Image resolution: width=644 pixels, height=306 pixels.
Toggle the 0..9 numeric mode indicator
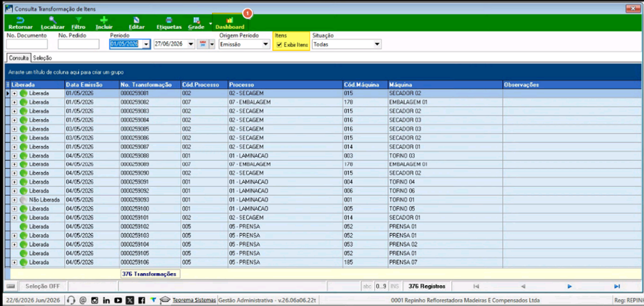pos(381,286)
